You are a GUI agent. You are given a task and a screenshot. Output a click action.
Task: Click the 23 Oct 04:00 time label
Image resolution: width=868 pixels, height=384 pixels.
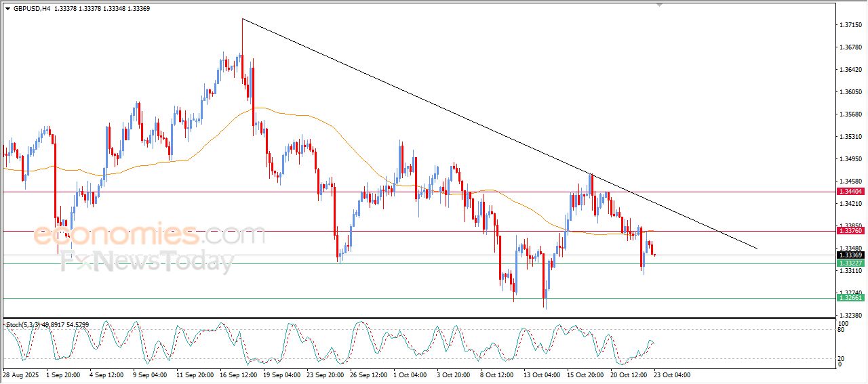[x=672, y=375]
